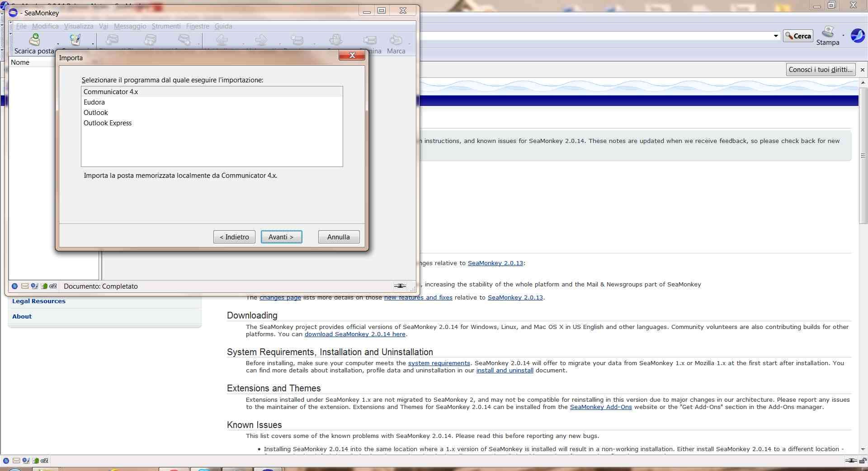
Task: Click the SeaMonkey 2.0.13 link after 'changes relative to'
Action: pyautogui.click(x=495, y=263)
